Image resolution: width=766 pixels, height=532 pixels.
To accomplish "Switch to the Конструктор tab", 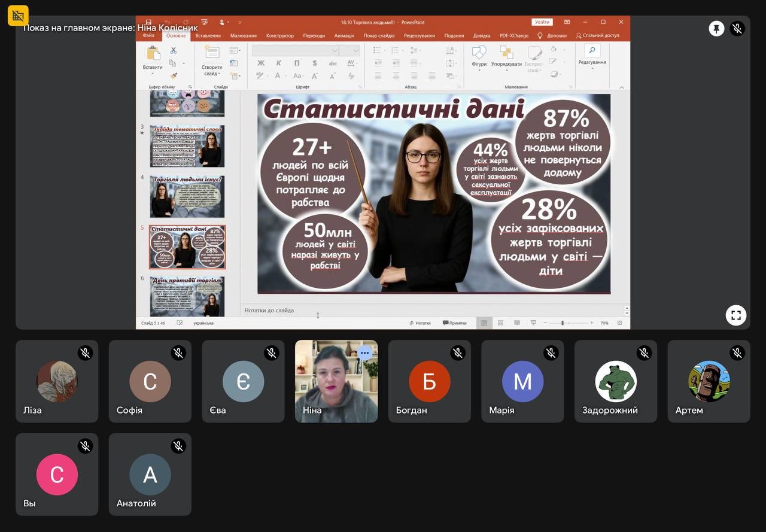I will 280,36.
